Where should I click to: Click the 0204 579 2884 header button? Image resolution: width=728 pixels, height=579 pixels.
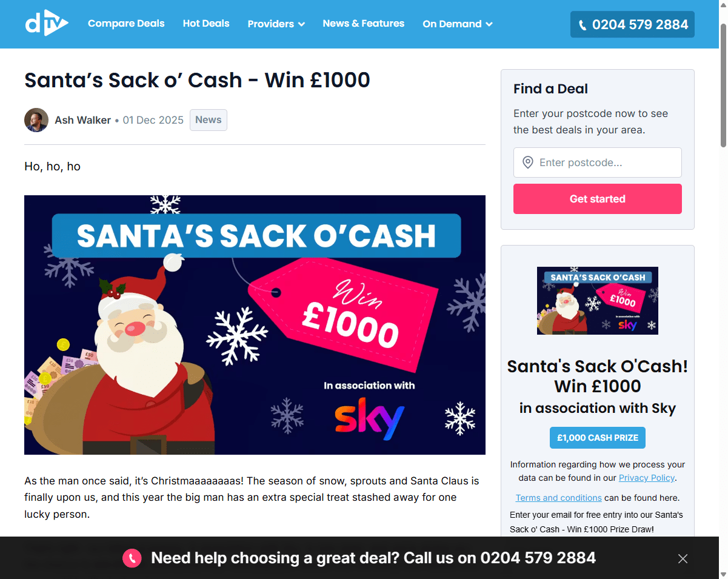click(x=632, y=24)
